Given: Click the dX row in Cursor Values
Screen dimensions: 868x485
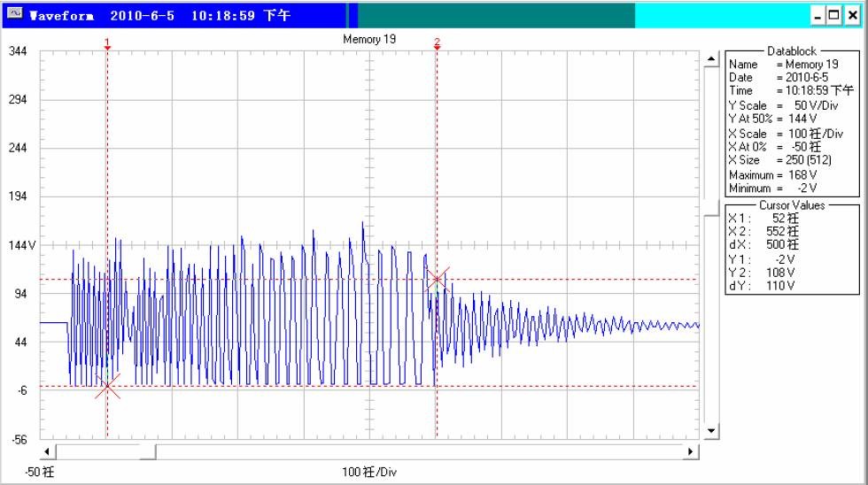Looking at the screenshot, I should point(763,244).
